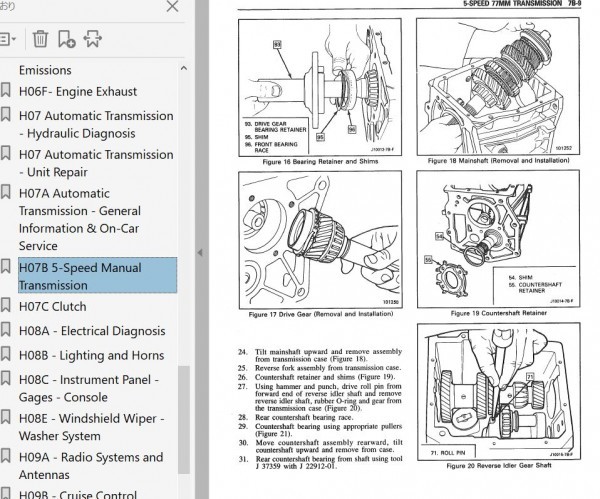The image size is (600, 499).
Task: Click the bookmark icon beside H07 Automatic Transmission - Unit Repair
Action: 5,154
